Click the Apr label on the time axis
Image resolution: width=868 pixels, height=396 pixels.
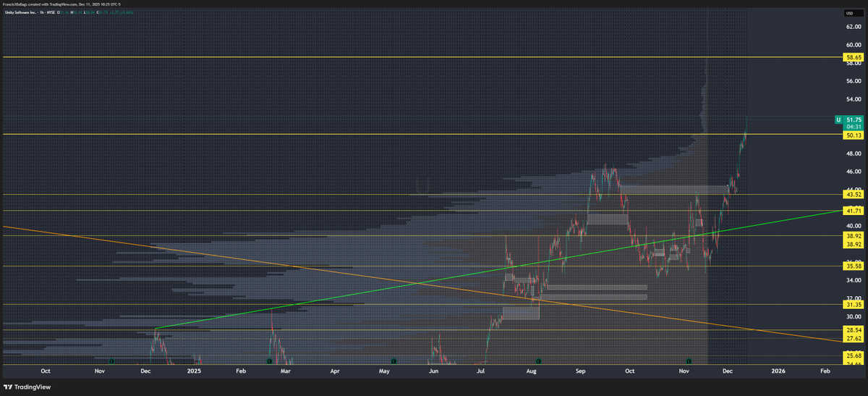pyautogui.click(x=335, y=370)
